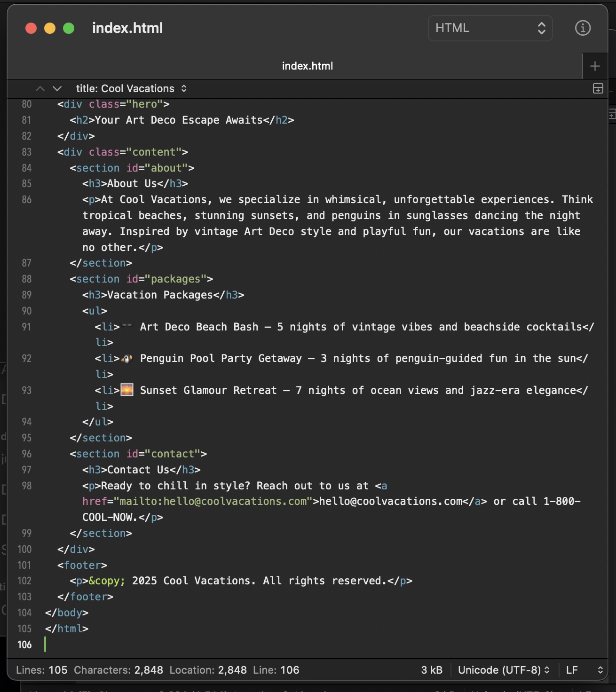Click line number 80 in gutter
This screenshot has width=616, height=692.
pyautogui.click(x=27, y=104)
